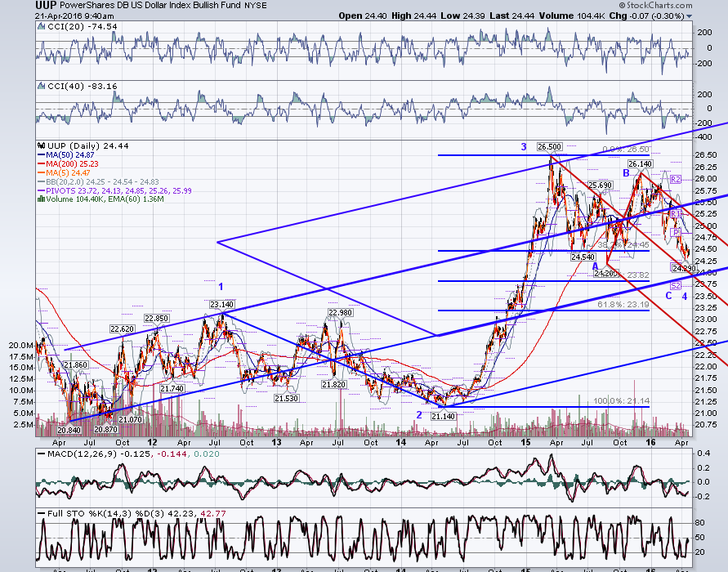
Task: Click the green volume bars legend icon
Action: click(x=42, y=199)
